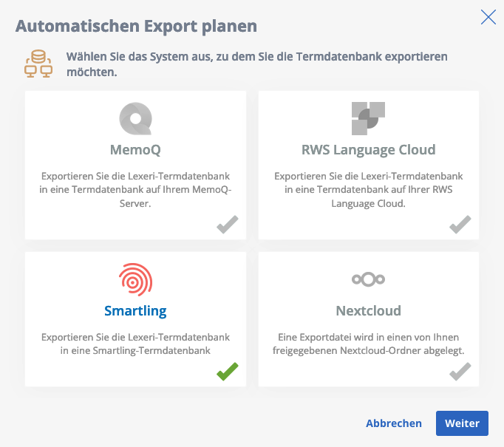The height and width of the screenshot is (447, 504).
Task: Deselect the green Smartling checkmark
Action: click(228, 372)
